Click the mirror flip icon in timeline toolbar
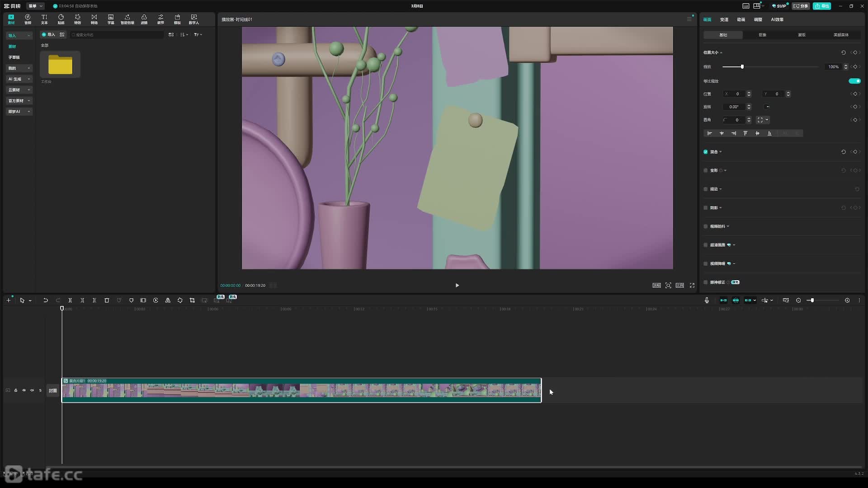This screenshot has width=868, height=488. click(x=168, y=300)
